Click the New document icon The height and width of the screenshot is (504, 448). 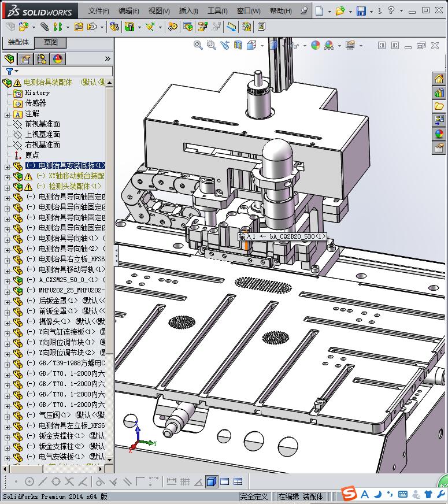[x=320, y=11]
